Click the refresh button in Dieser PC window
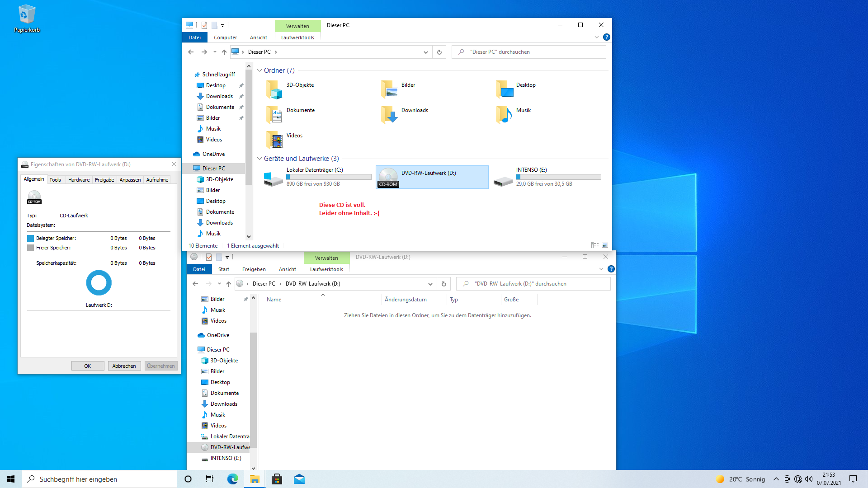The height and width of the screenshot is (488, 868). click(x=439, y=52)
